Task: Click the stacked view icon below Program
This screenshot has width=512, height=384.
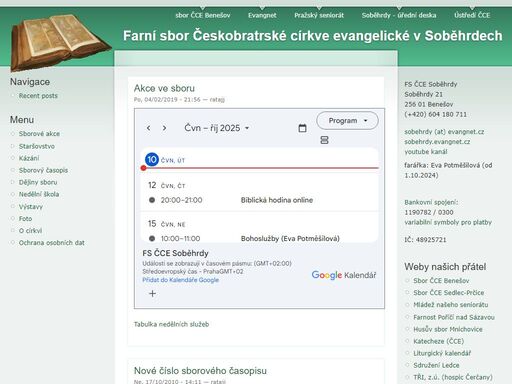Action: [x=324, y=140]
